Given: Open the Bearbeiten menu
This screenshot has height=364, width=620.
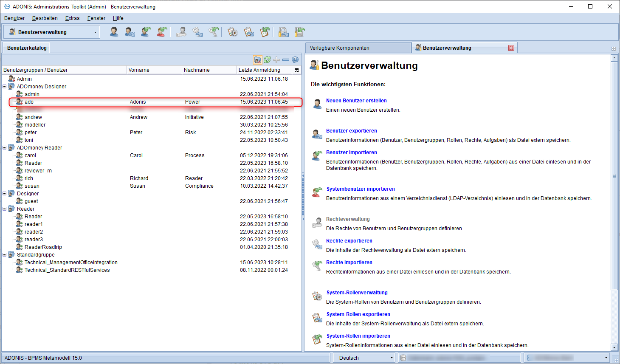Looking at the screenshot, I should click(45, 18).
